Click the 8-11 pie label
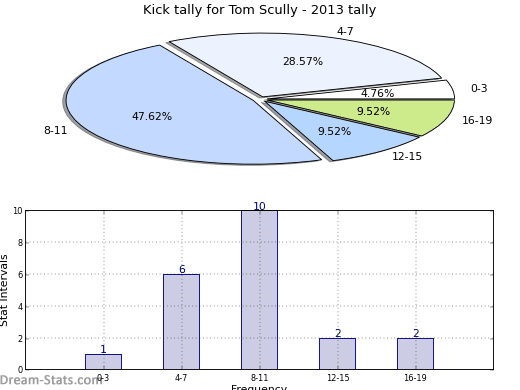520x390 pixels. pyautogui.click(x=56, y=130)
